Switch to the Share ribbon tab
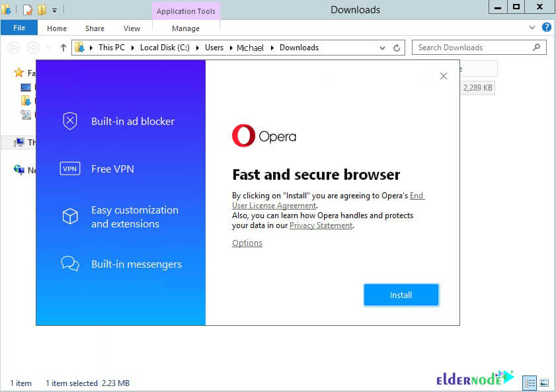This screenshot has width=556, height=392. [x=95, y=28]
